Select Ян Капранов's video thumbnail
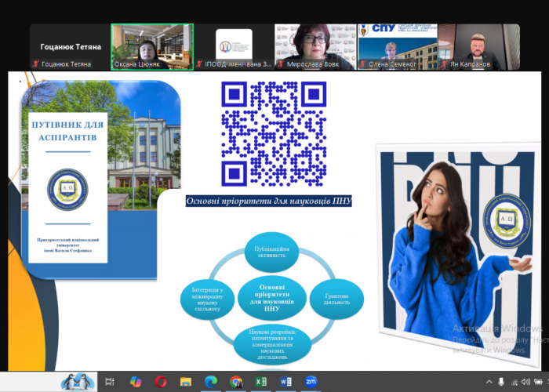Viewport: 549px width, 392px height. pos(478,46)
